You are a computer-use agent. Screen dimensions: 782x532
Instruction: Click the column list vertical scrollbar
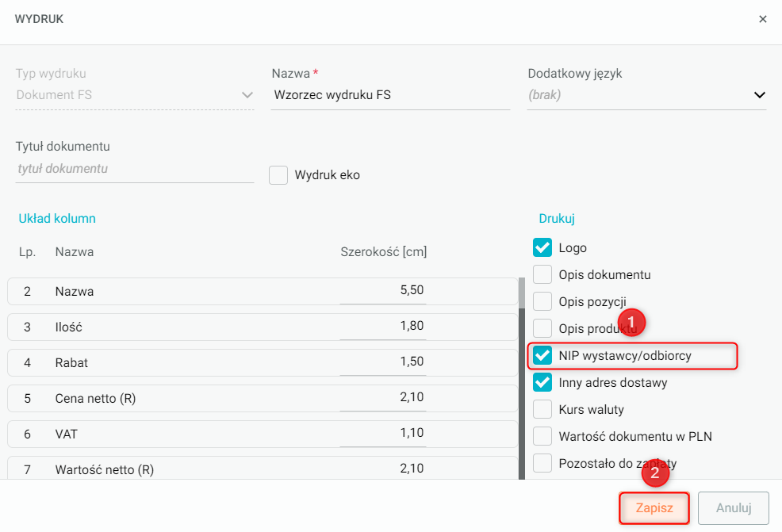pyautogui.click(x=522, y=381)
